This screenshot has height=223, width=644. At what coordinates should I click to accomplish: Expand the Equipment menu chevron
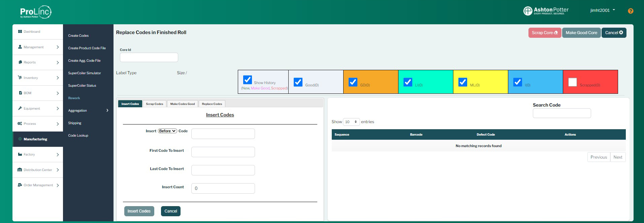point(58,108)
